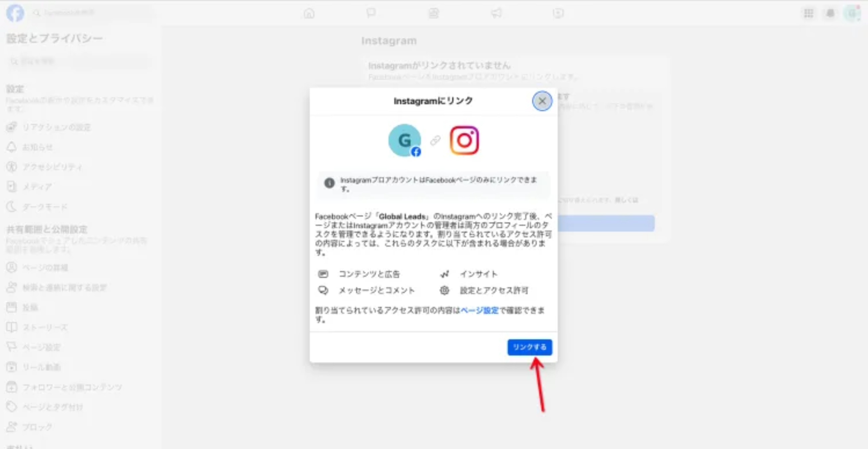868x449 pixels.
Task: Click the インサイト text
Action: [479, 274]
